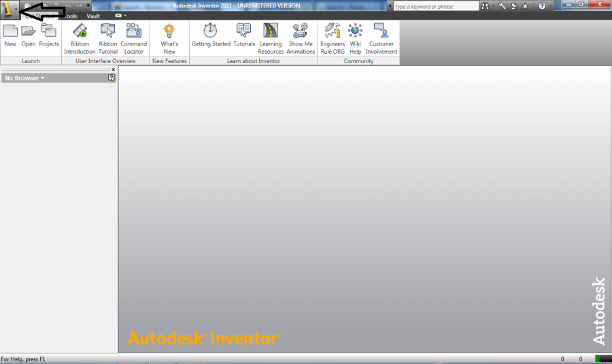Switch to the Vault tab
This screenshot has height=364, width=612.
point(93,16)
